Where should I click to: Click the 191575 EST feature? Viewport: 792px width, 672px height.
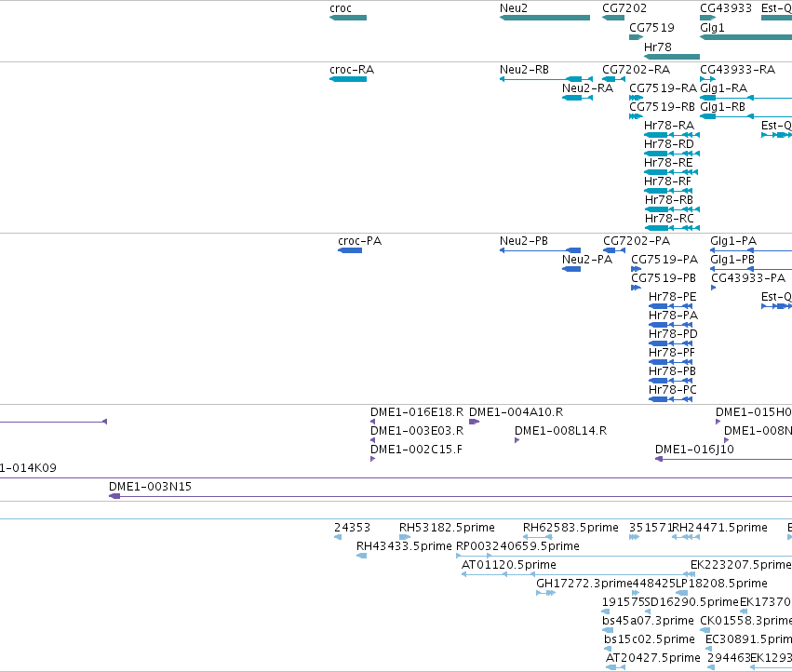[605, 612]
